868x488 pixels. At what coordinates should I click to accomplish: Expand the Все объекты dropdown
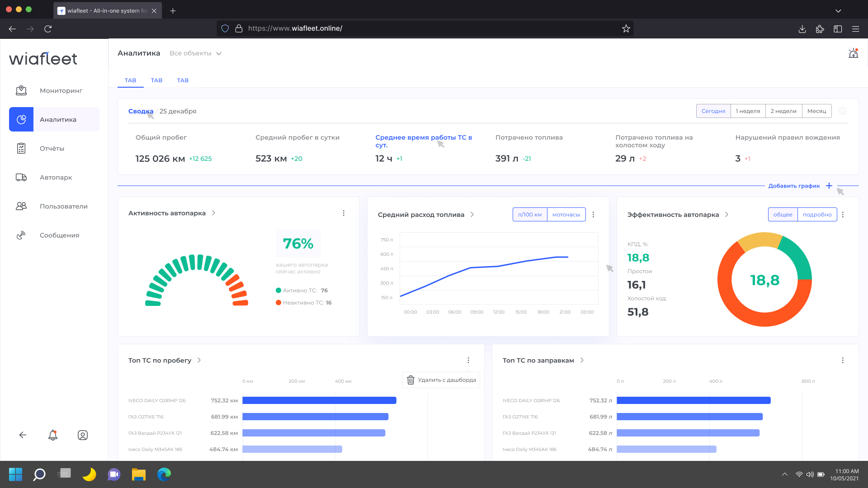pos(195,53)
